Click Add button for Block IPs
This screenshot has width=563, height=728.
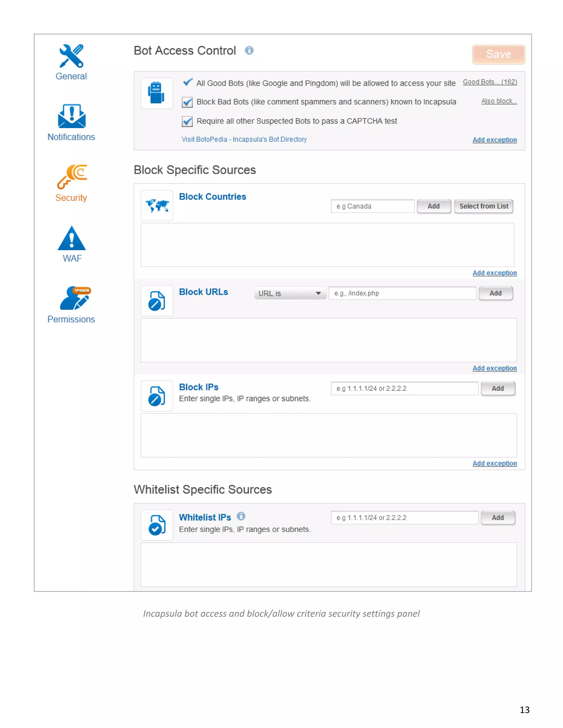point(498,388)
